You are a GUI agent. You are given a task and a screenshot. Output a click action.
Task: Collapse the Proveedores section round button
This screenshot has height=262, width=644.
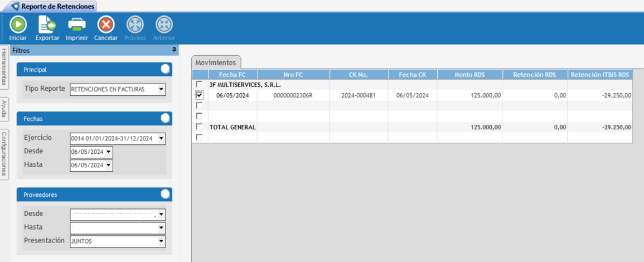click(x=165, y=194)
